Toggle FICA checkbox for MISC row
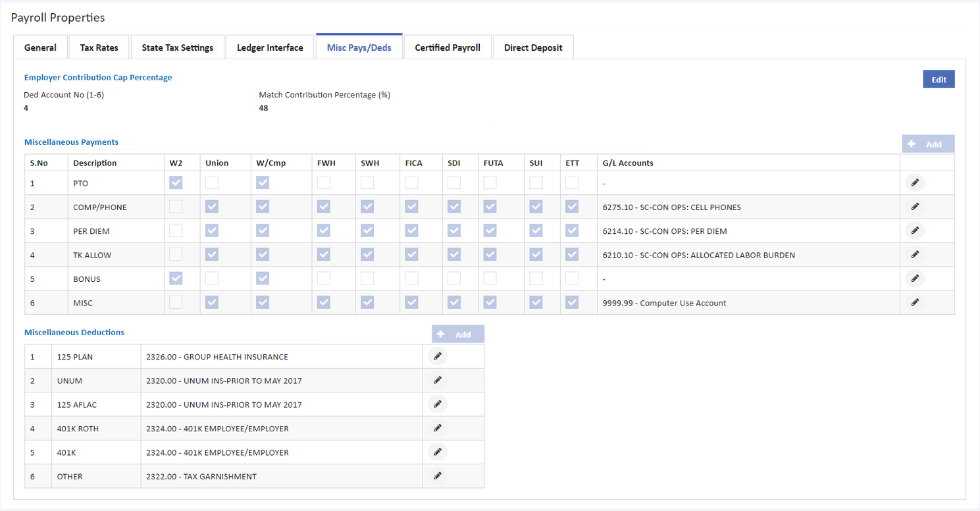The image size is (980, 511). [411, 302]
